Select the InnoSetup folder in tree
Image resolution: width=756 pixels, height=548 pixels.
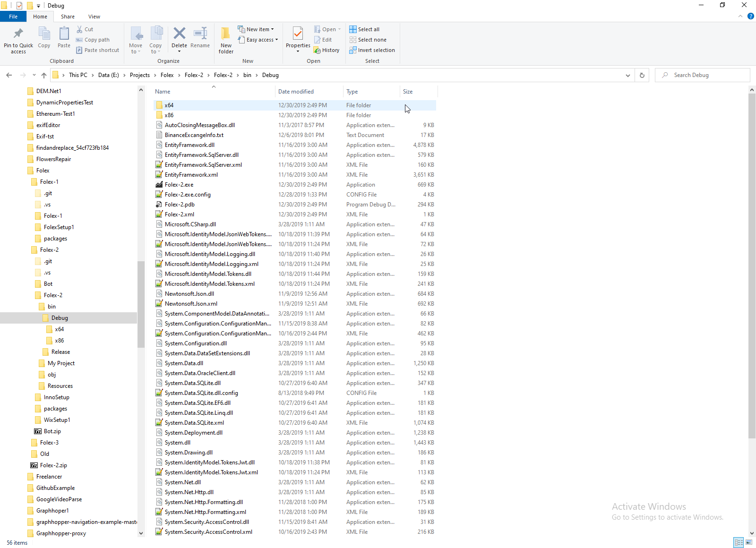56,397
